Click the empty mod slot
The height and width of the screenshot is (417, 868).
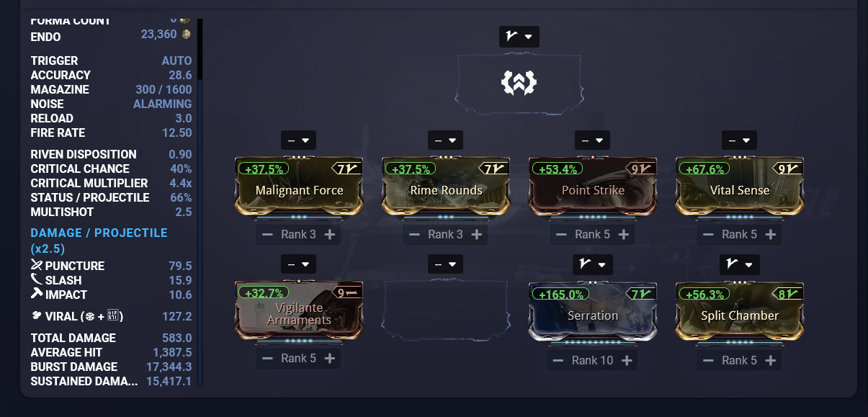pos(446,310)
